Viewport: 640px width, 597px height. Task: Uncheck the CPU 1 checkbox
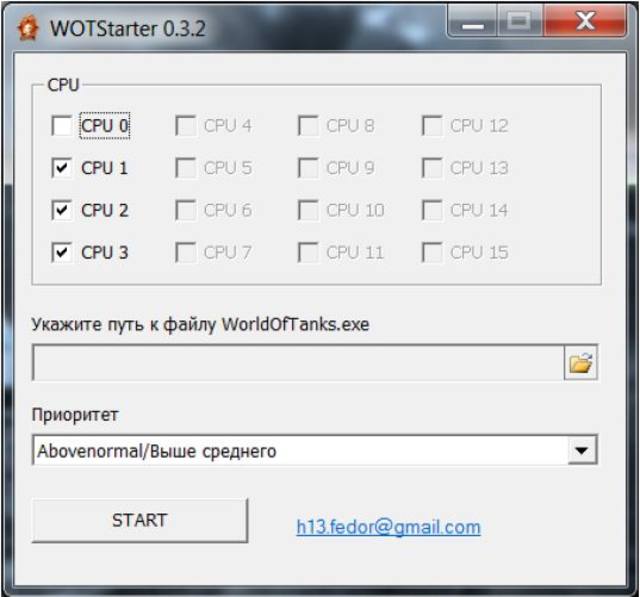tap(62, 168)
